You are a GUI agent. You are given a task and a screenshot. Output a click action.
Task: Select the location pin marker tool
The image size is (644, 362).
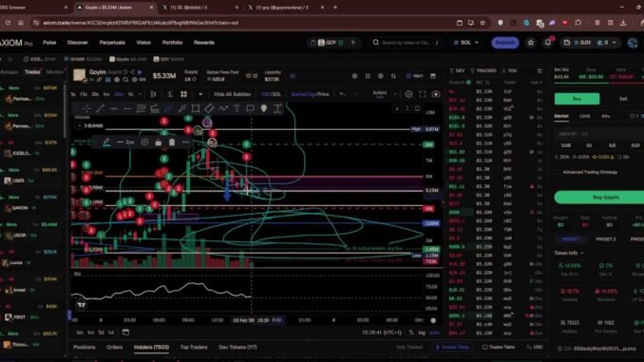click(x=264, y=108)
